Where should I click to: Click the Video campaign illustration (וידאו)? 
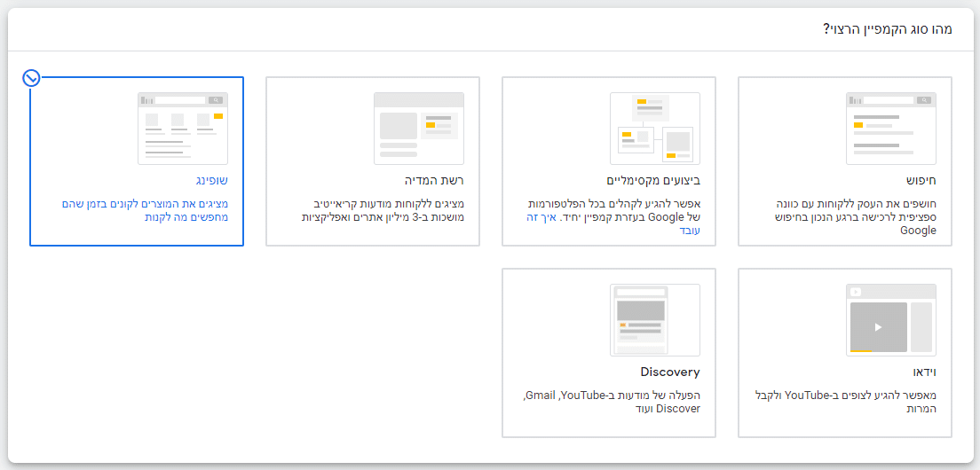[x=891, y=320]
